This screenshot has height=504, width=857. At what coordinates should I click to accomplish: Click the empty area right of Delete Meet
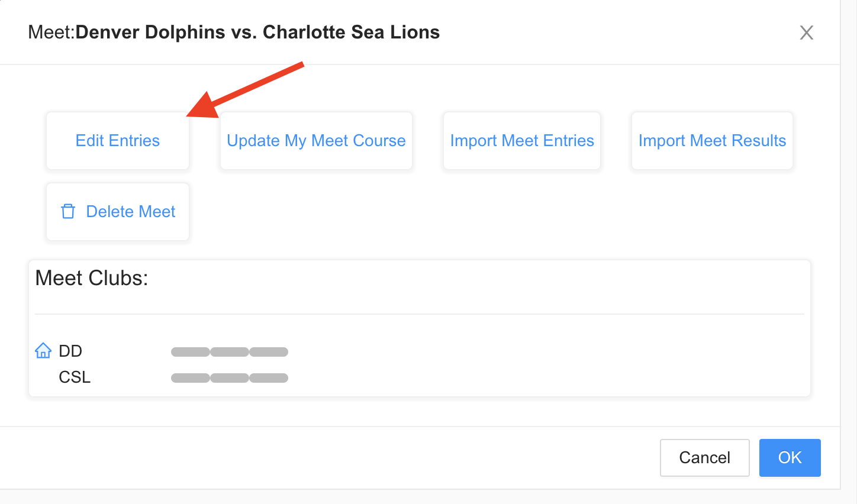(x=497, y=212)
